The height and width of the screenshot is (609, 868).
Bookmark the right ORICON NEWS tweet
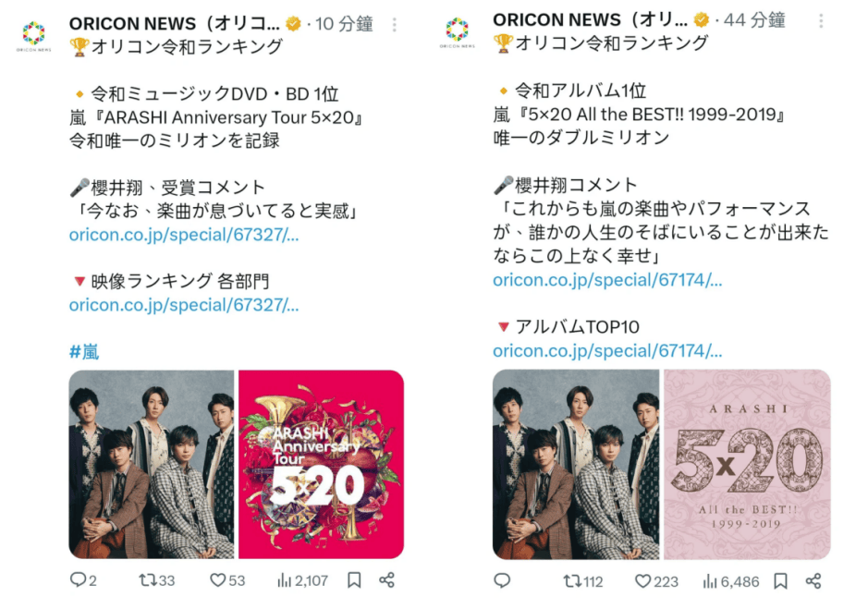click(780, 580)
